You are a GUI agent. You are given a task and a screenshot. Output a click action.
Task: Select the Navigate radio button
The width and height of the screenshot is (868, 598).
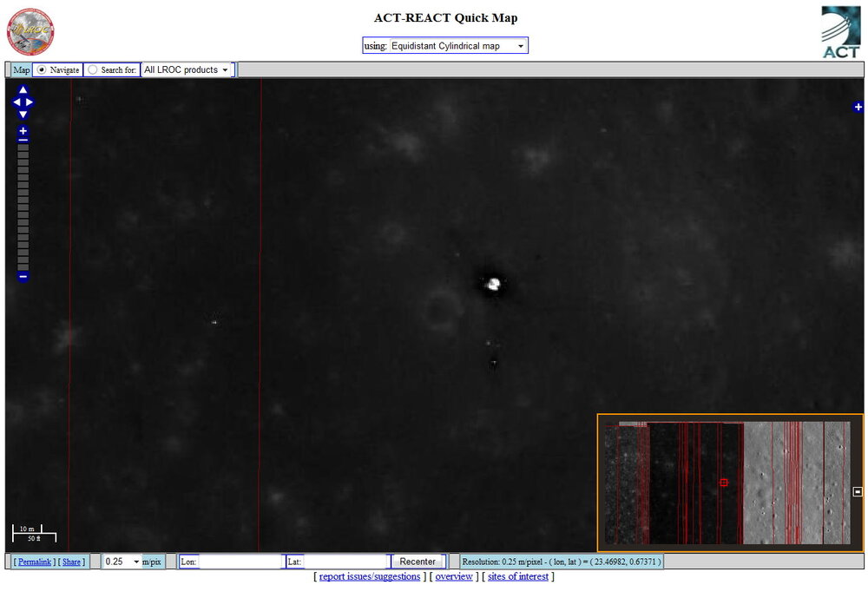pyautogui.click(x=42, y=69)
